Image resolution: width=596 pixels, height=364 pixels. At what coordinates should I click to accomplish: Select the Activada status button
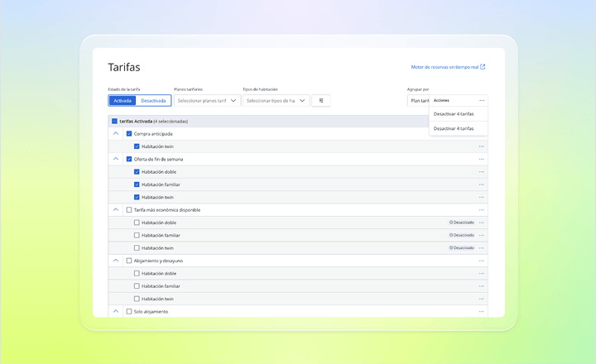pos(123,101)
